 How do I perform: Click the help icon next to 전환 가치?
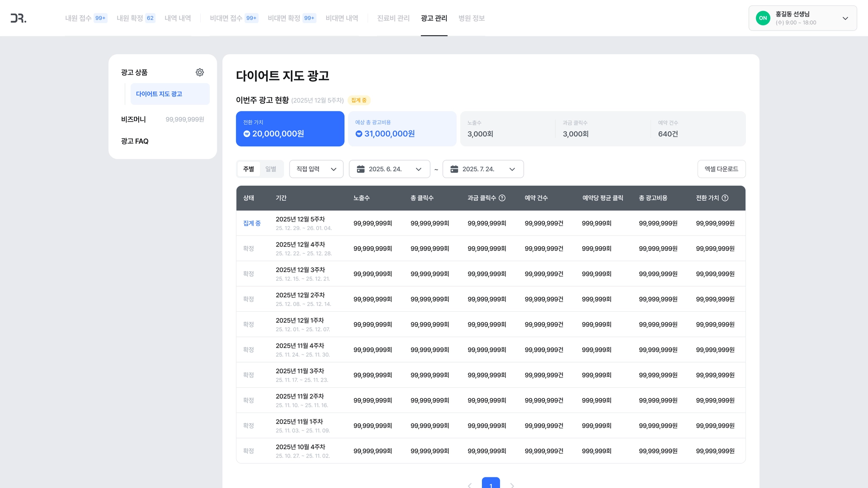coord(725,198)
